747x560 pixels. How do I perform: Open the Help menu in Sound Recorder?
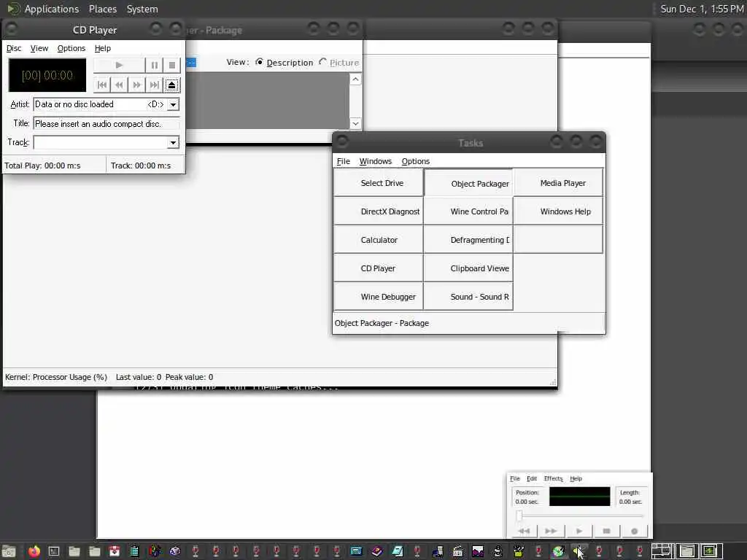point(576,478)
